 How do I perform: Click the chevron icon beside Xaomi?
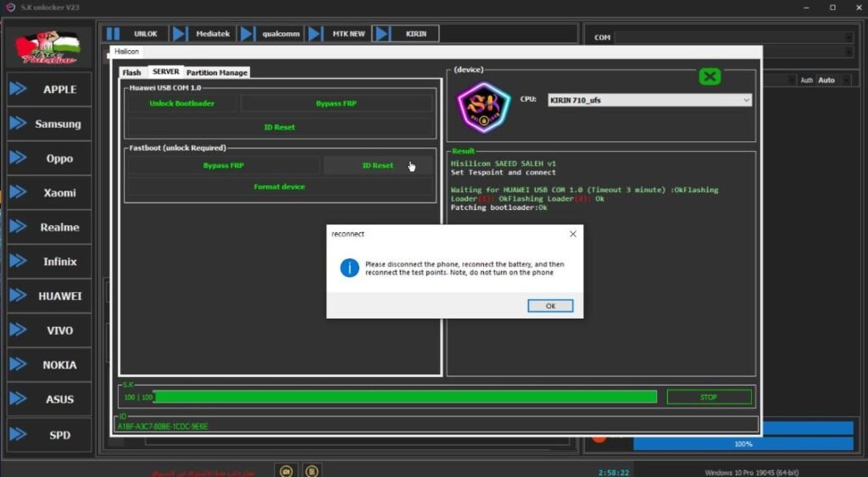[19, 192]
